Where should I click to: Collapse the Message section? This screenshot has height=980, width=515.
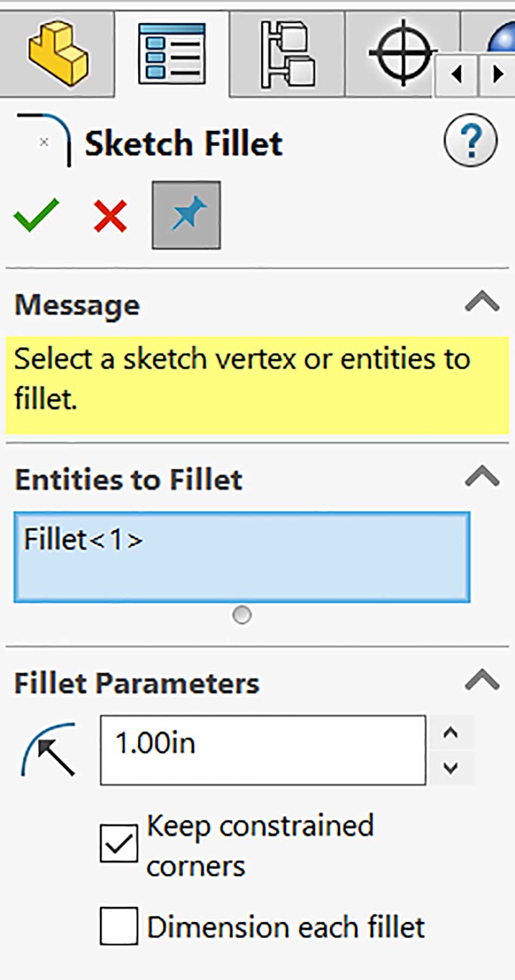tap(482, 301)
